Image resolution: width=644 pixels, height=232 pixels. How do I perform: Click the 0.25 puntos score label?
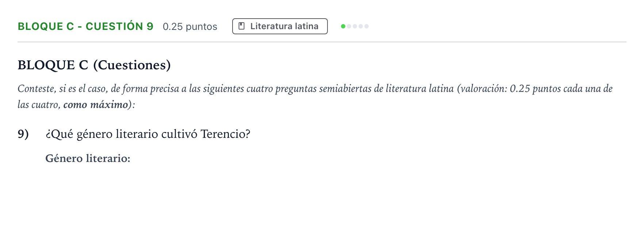tap(190, 27)
